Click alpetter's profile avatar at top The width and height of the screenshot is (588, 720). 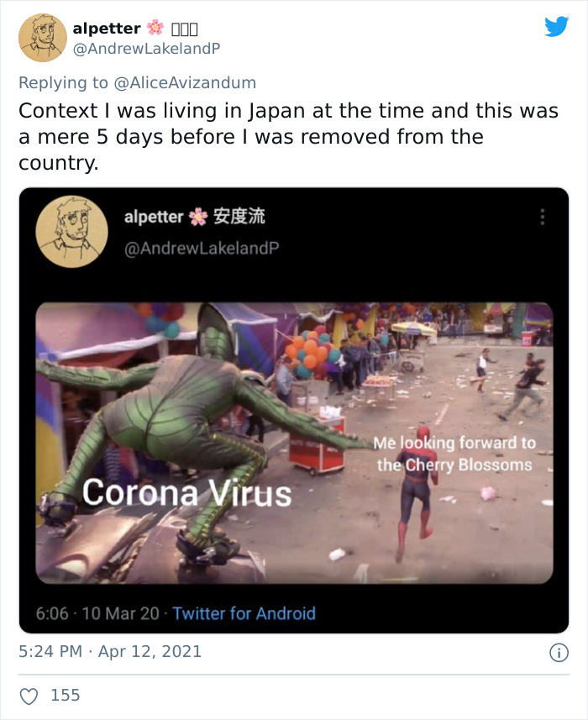(x=43, y=38)
